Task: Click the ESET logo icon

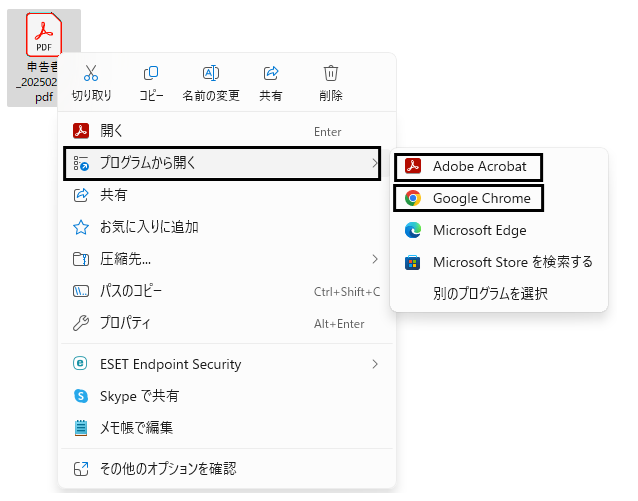Action: coord(80,363)
